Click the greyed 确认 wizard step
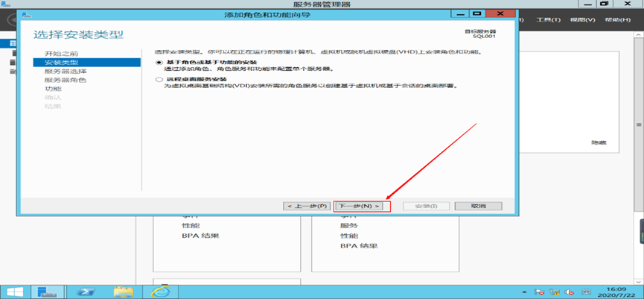Screen dimensions: 644x299 (x=53, y=98)
